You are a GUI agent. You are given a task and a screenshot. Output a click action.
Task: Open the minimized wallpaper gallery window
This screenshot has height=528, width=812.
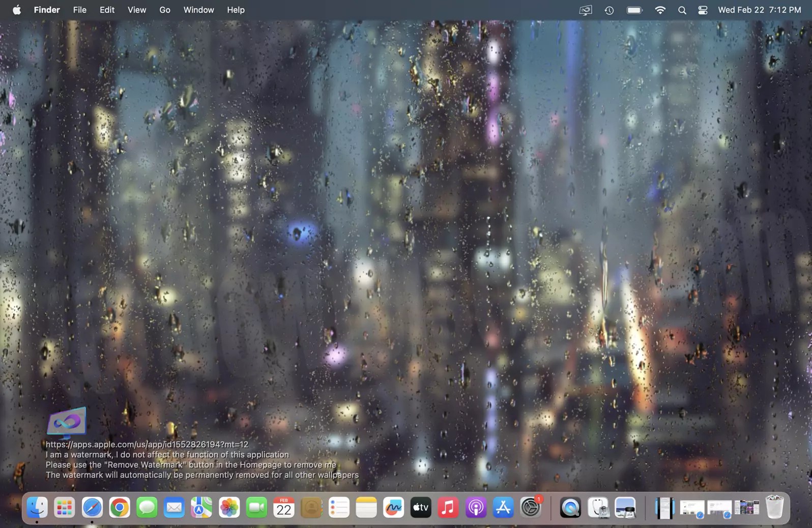click(x=747, y=508)
